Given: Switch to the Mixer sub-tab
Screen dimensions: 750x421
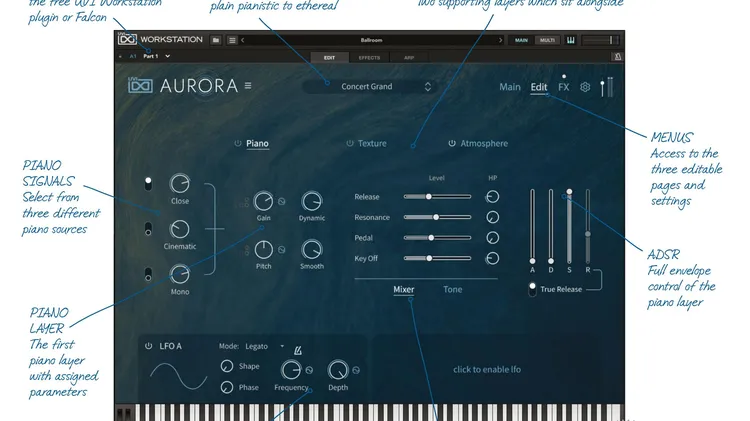Looking at the screenshot, I should click(x=404, y=289).
